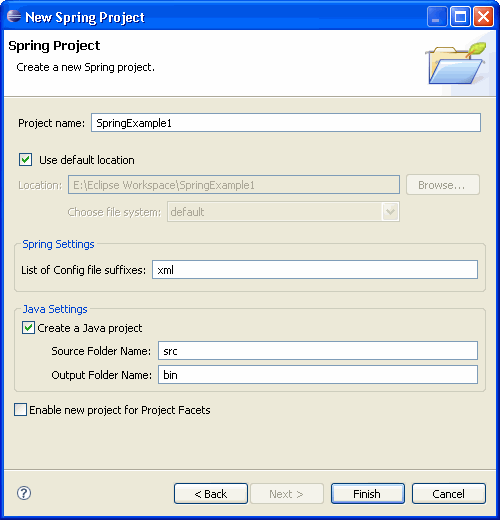Maximize the New Spring Project window
The image size is (500, 520).
[x=460, y=17]
